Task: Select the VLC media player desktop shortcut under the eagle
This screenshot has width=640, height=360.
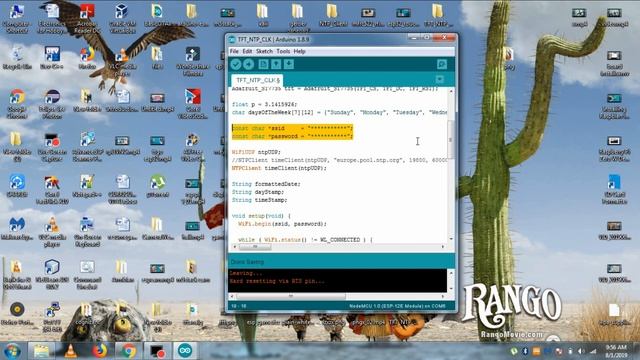Action: 122,63
